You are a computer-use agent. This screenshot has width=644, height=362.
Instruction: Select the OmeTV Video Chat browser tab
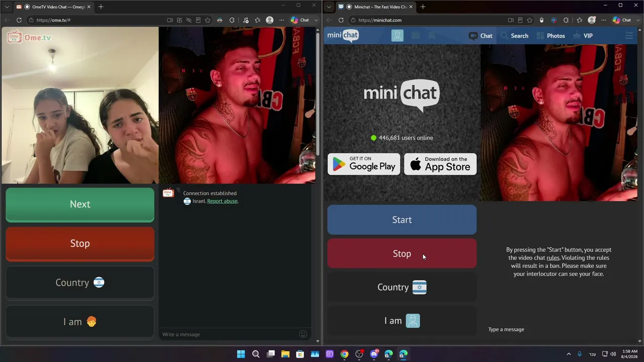point(53,7)
